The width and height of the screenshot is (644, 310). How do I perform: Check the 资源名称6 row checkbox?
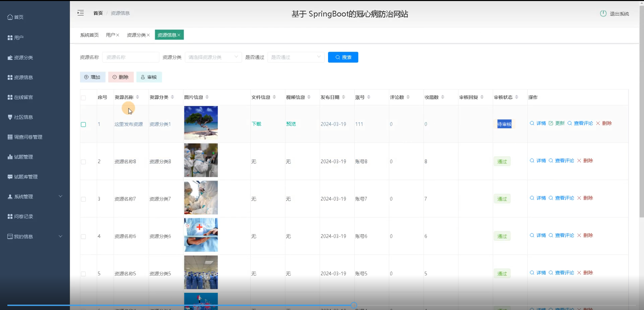tap(83, 236)
